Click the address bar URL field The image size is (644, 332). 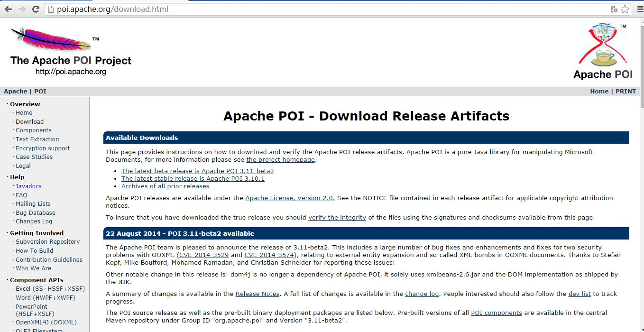click(327, 9)
